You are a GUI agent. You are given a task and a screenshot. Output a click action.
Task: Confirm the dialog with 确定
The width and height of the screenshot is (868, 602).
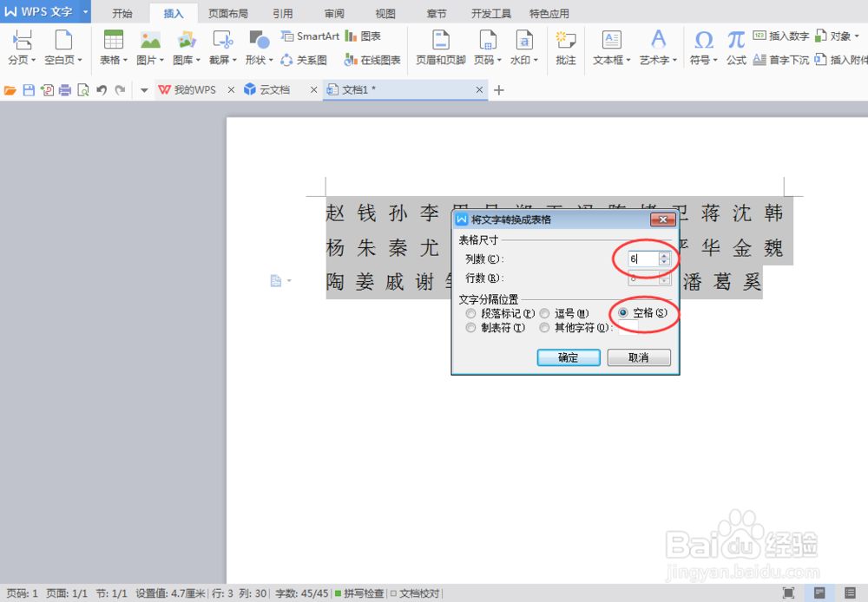569,357
